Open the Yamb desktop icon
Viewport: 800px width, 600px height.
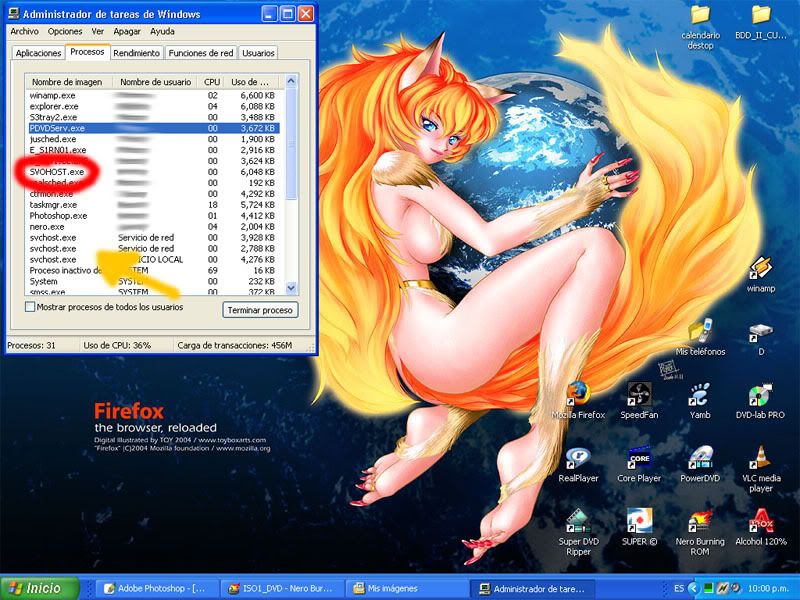tap(699, 400)
